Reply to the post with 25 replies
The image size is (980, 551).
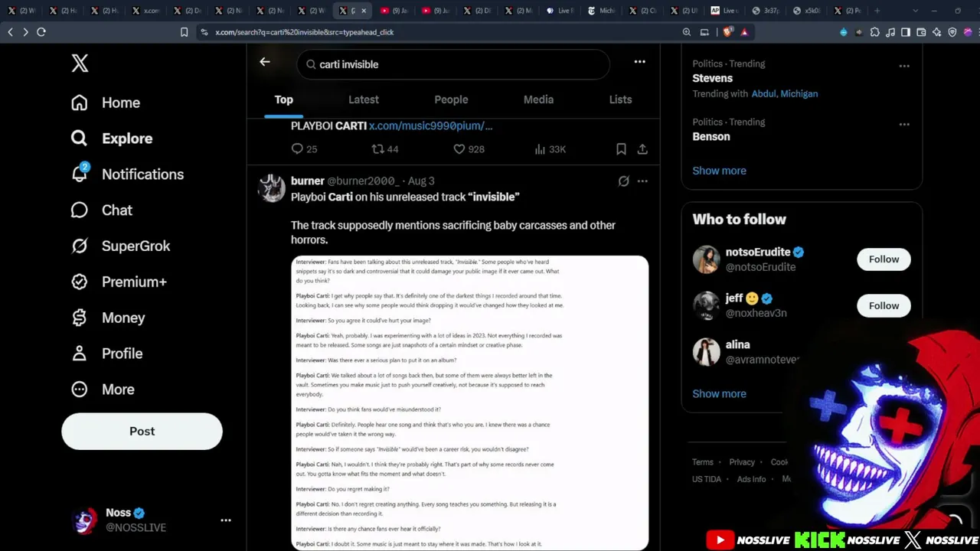[x=304, y=149]
